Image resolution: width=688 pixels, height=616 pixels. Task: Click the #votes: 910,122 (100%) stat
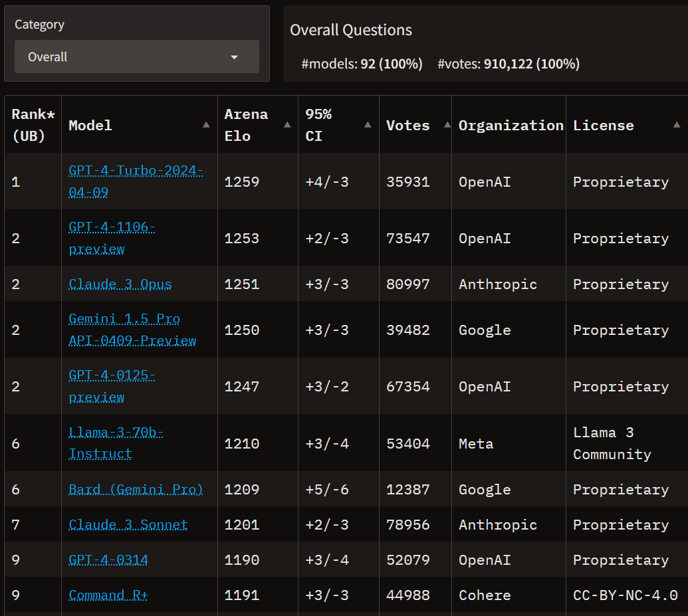[x=509, y=64]
